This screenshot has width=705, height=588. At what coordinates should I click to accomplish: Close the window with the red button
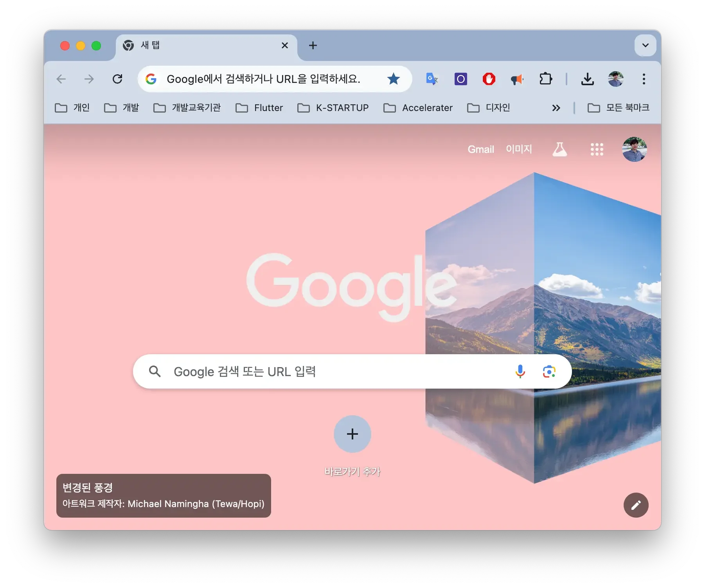pyautogui.click(x=65, y=46)
